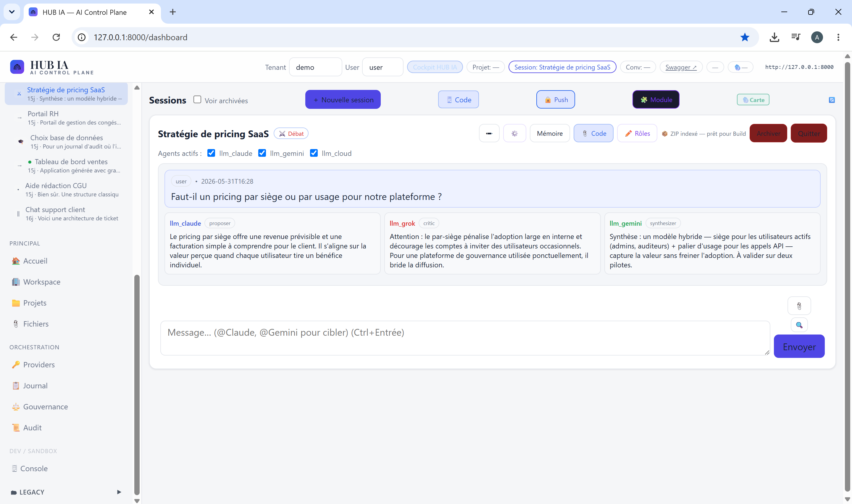
Task: Click the Workspace building icon
Action: (x=16, y=282)
